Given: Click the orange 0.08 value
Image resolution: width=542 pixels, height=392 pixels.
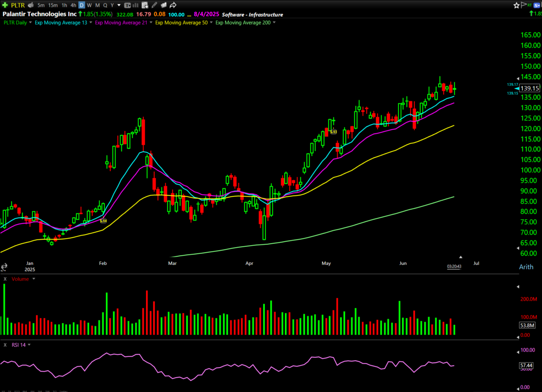Looking at the screenshot, I should click(160, 14).
